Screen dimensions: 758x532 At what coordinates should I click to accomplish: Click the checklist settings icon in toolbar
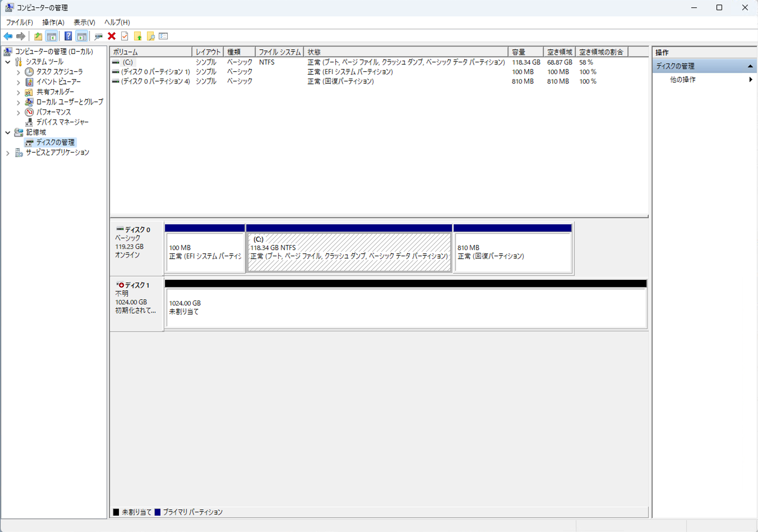click(163, 36)
